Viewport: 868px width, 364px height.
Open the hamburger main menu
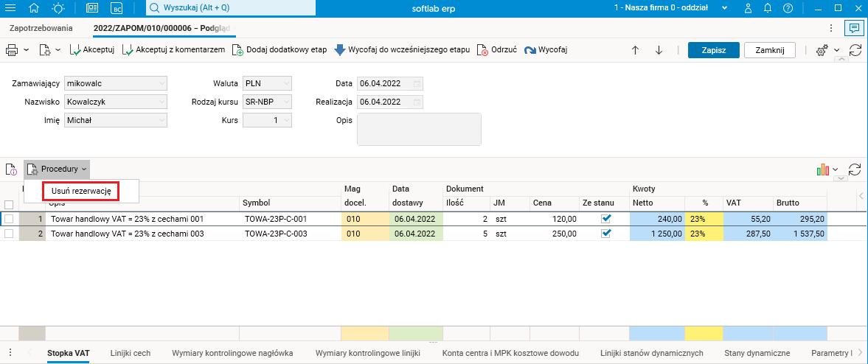click(10, 8)
